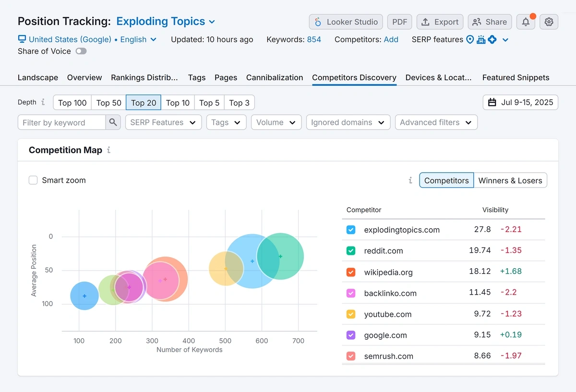The image size is (576, 392).
Task: Click the Depth info icon
Action: click(x=43, y=102)
